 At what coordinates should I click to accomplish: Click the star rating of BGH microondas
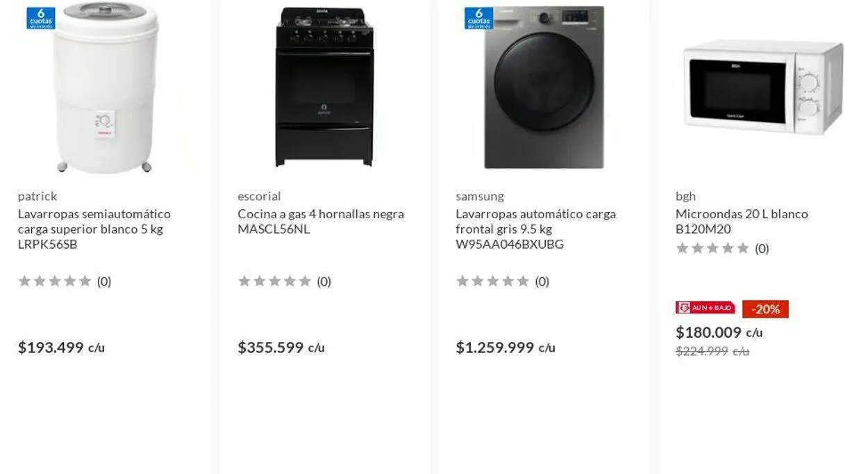[712, 249]
